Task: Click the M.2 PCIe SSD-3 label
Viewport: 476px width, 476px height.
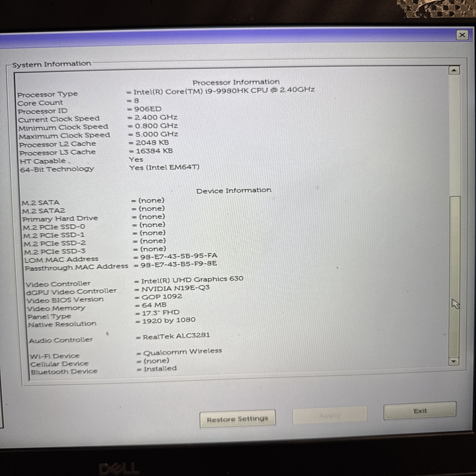Action: point(55,252)
